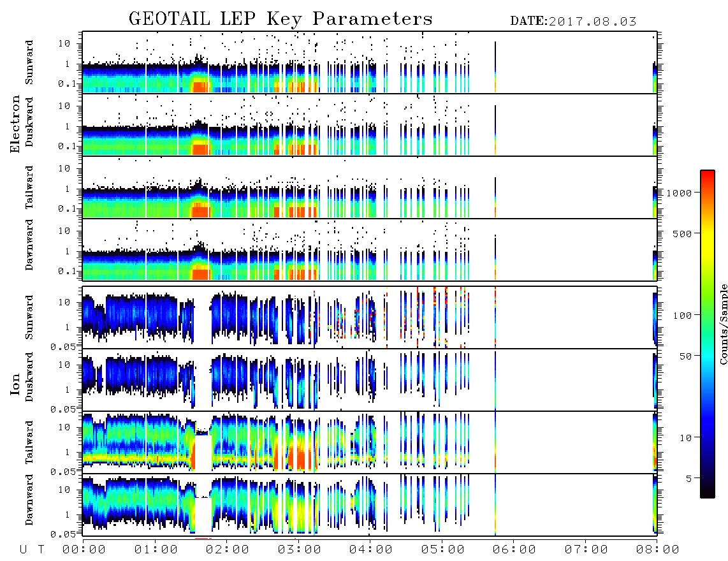
Task: Click the 03:00 time tick label
Action: point(299,550)
